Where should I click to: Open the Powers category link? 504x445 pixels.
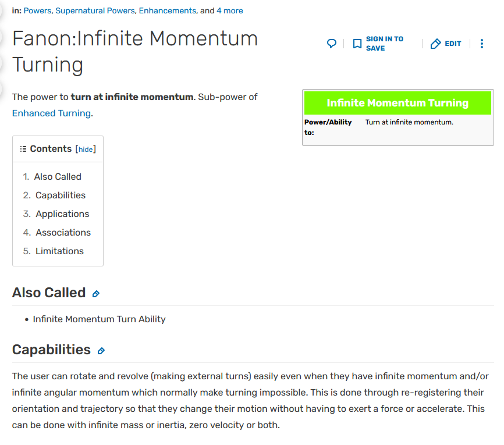click(x=37, y=10)
